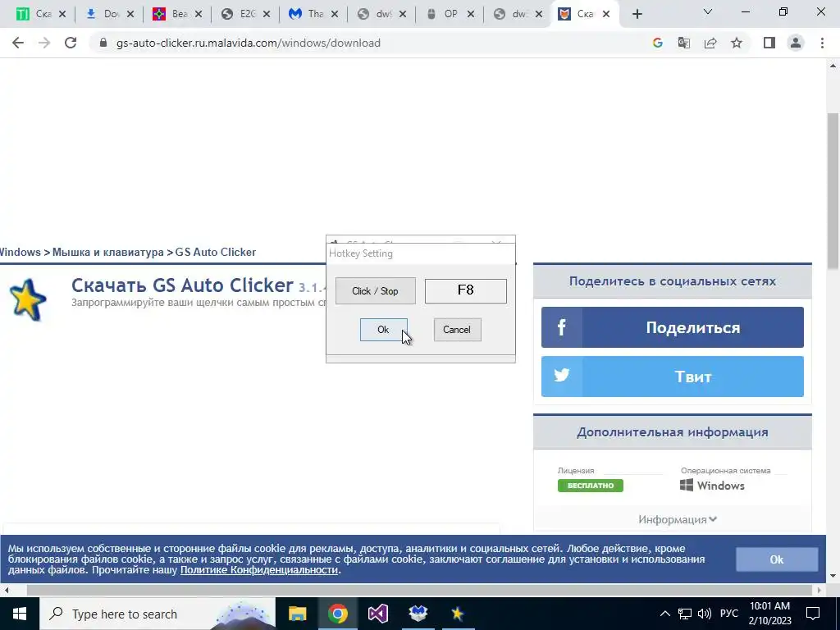
Task: Tweet with the Твит button
Action: point(673,377)
